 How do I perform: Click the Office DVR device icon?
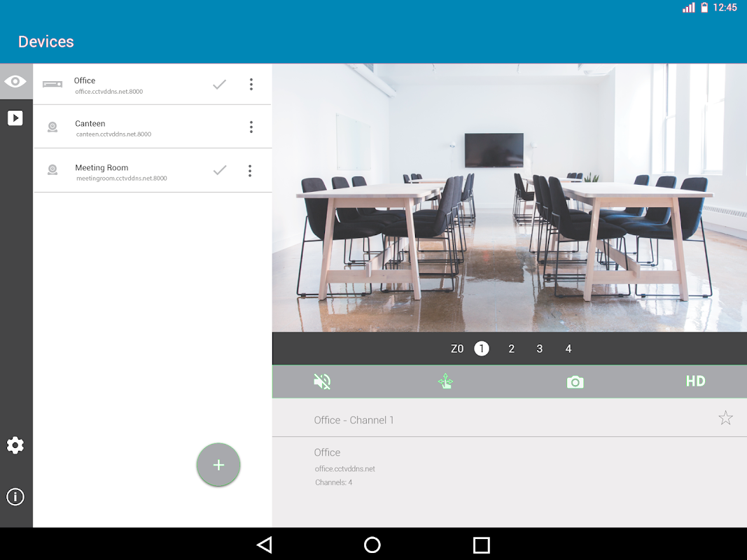click(x=53, y=84)
